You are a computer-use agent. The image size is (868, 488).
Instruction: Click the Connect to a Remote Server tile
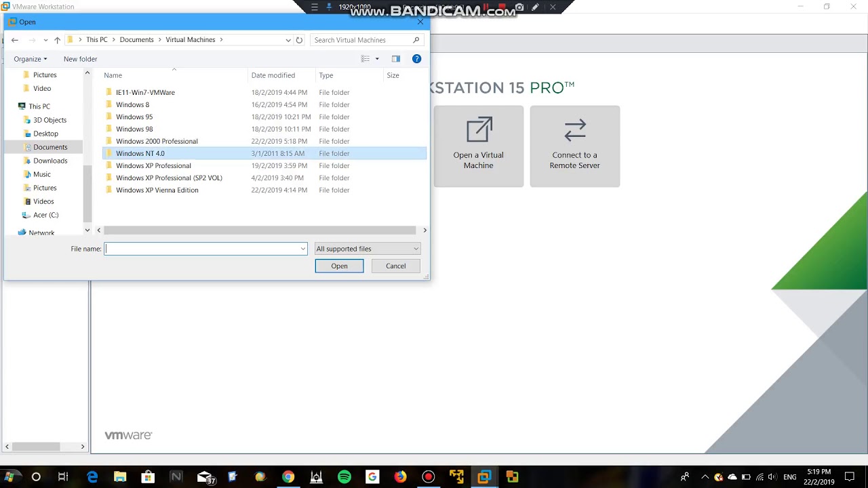[x=575, y=146]
